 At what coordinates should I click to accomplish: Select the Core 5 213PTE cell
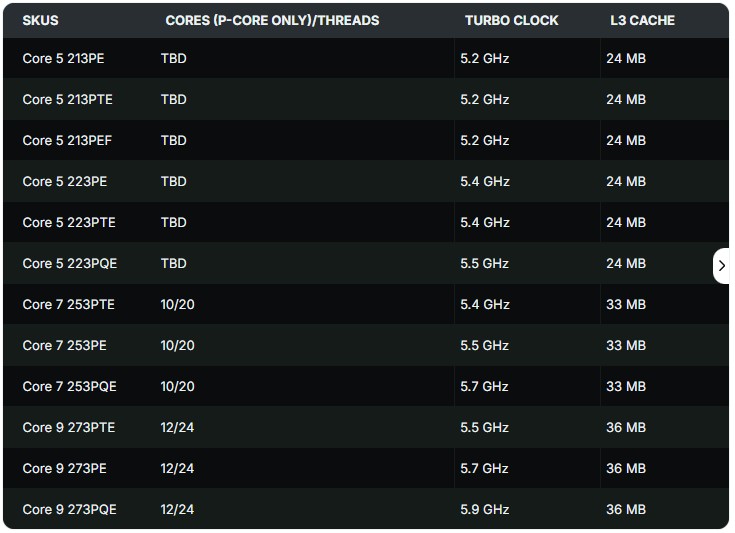[67, 100]
